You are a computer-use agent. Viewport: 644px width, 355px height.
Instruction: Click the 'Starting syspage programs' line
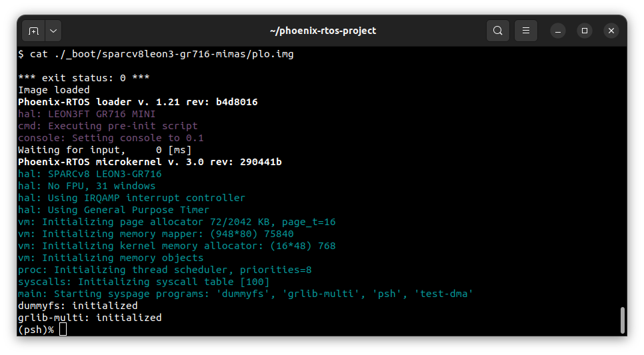click(245, 294)
